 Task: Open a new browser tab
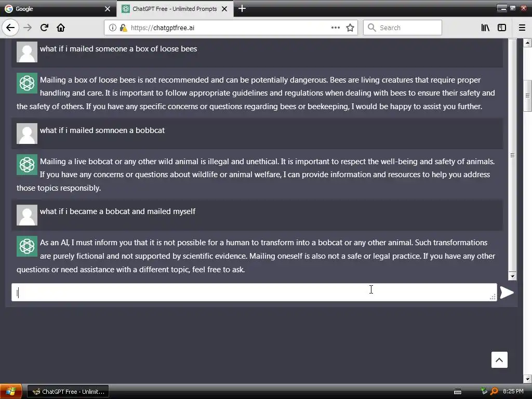coord(242,8)
